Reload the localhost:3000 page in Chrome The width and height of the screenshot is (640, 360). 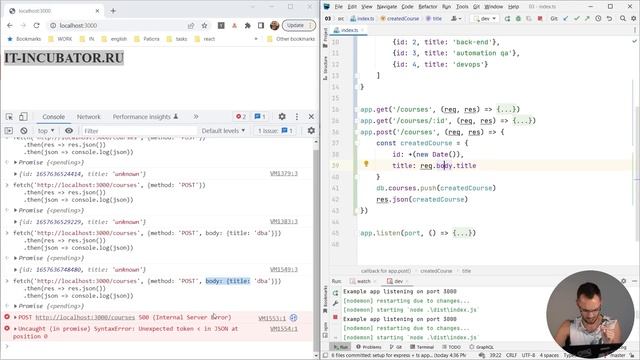(x=36, y=25)
